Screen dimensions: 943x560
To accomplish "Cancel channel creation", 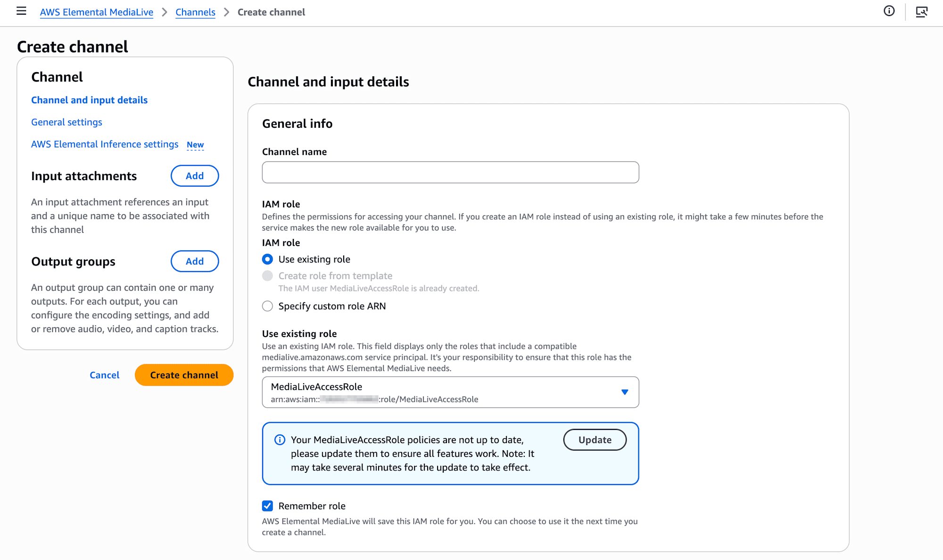I will tap(105, 375).
